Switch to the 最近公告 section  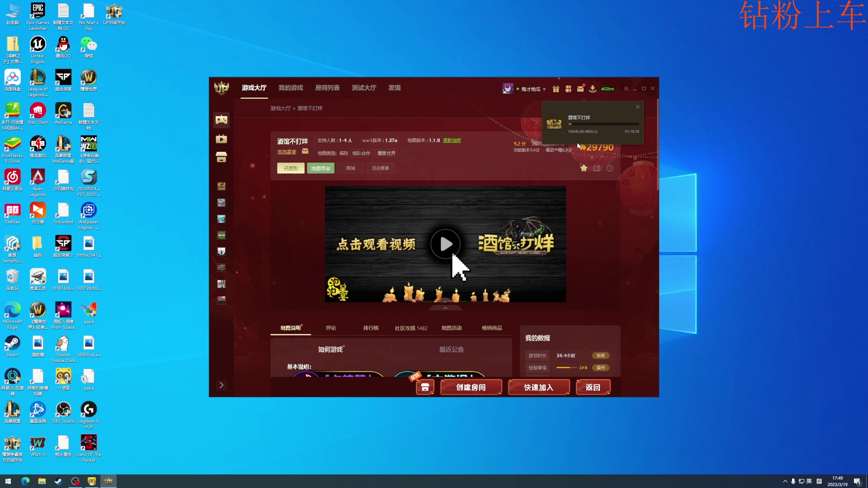coord(452,349)
